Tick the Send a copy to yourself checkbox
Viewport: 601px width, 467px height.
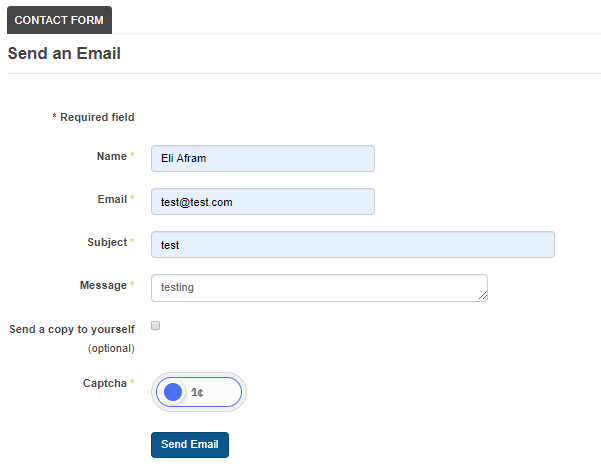click(x=155, y=326)
